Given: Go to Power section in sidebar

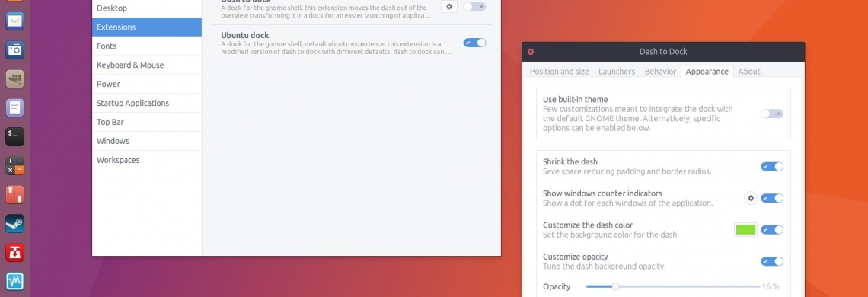Looking at the screenshot, I should pyautogui.click(x=147, y=85).
